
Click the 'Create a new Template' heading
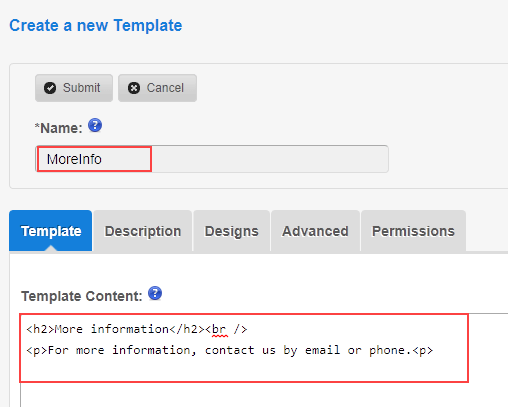pos(96,26)
